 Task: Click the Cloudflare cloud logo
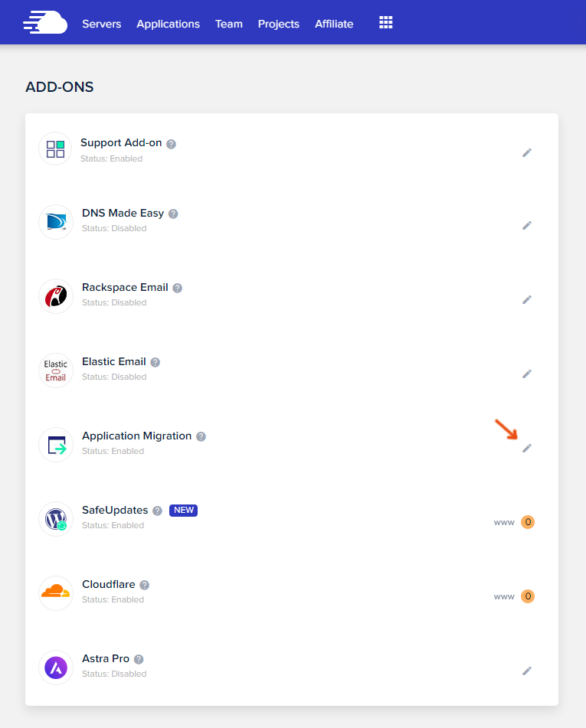click(56, 593)
